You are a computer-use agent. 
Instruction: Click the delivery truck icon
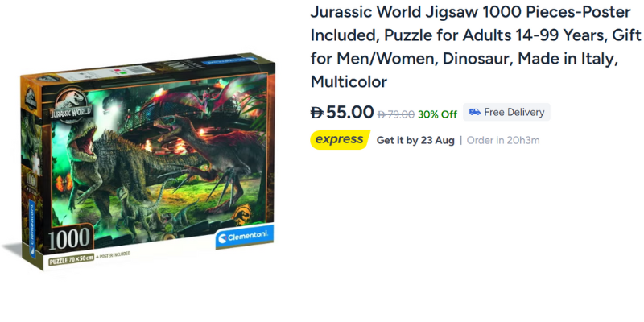475,112
